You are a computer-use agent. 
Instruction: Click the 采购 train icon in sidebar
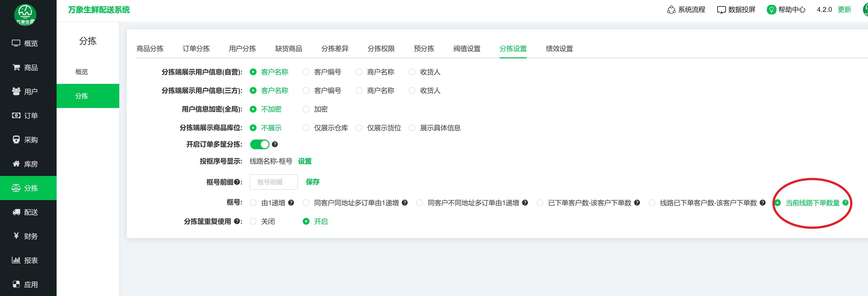click(x=16, y=140)
